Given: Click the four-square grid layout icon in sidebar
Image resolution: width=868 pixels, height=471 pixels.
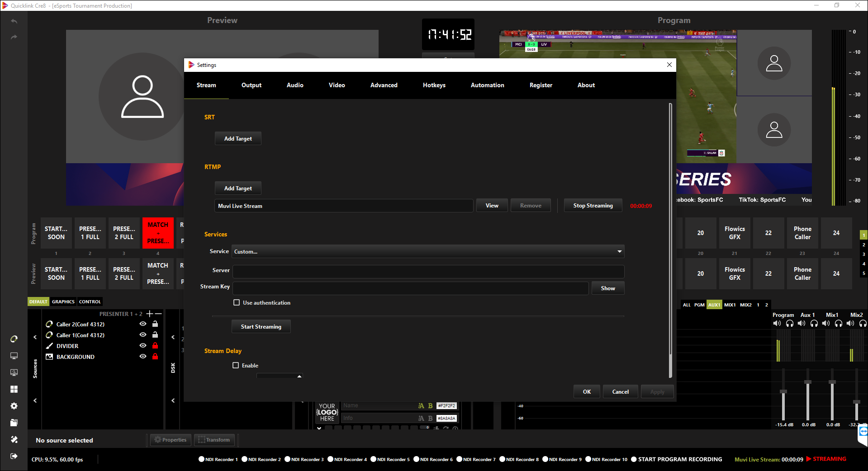Looking at the screenshot, I should (14, 389).
